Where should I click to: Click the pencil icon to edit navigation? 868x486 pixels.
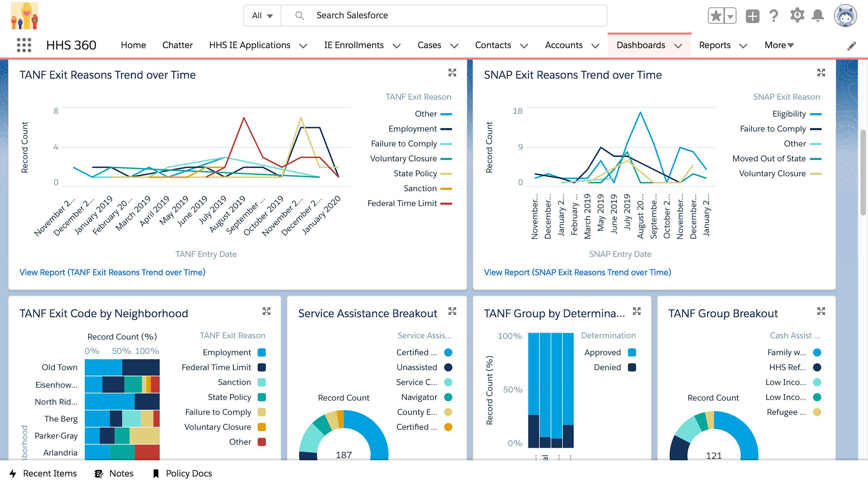pos(851,46)
